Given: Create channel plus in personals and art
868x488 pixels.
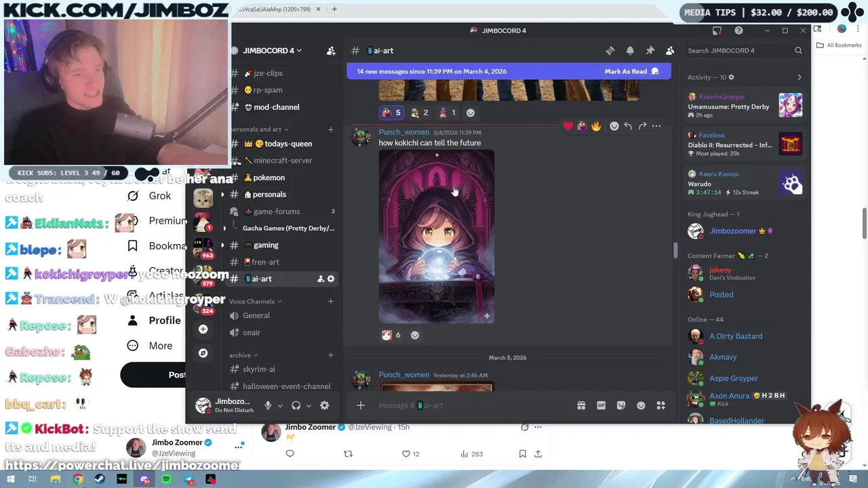Looking at the screenshot, I should click(x=331, y=129).
